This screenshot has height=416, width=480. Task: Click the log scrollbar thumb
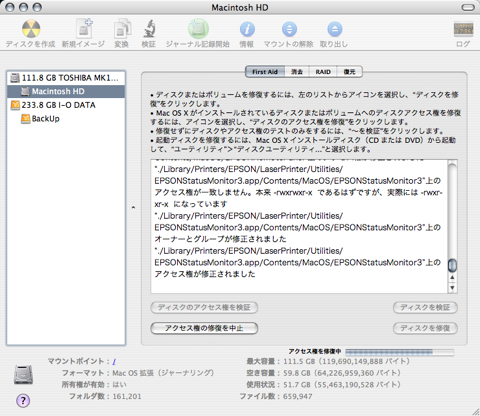(452, 265)
